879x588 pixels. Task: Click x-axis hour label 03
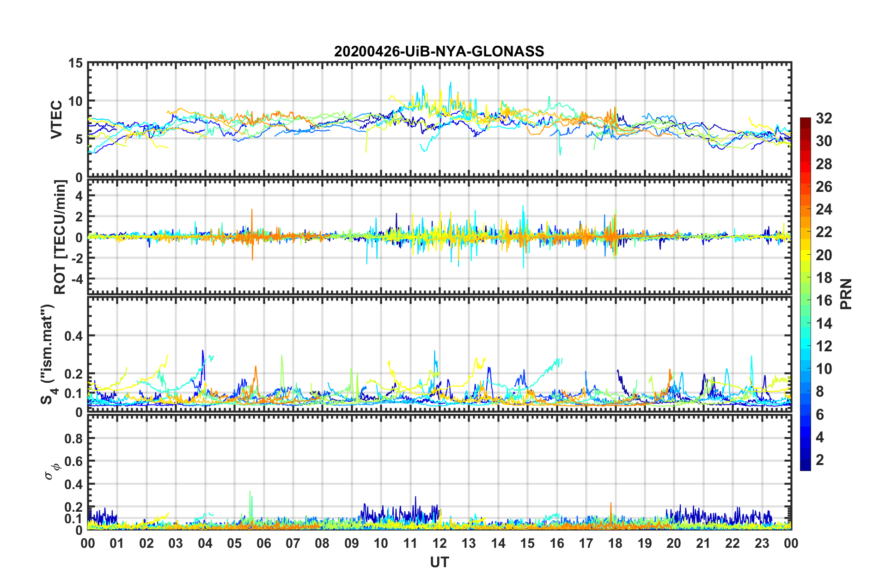pyautogui.click(x=176, y=543)
